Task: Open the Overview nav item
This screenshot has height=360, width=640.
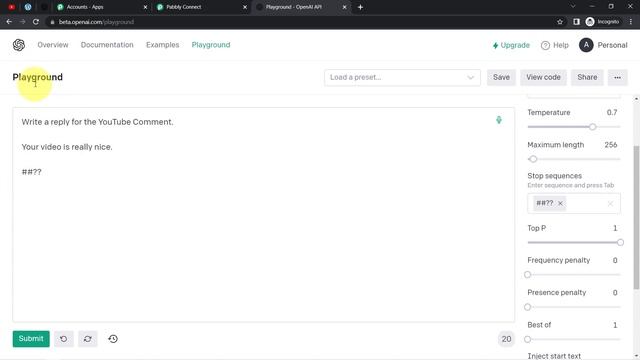Action: 53,45
